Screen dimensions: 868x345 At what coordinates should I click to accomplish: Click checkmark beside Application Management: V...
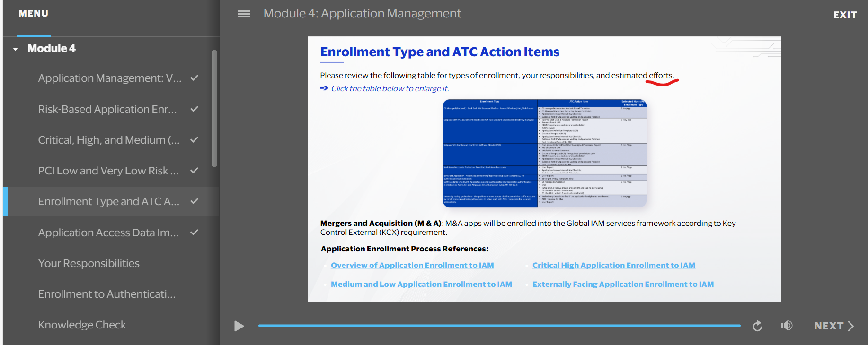(x=194, y=78)
